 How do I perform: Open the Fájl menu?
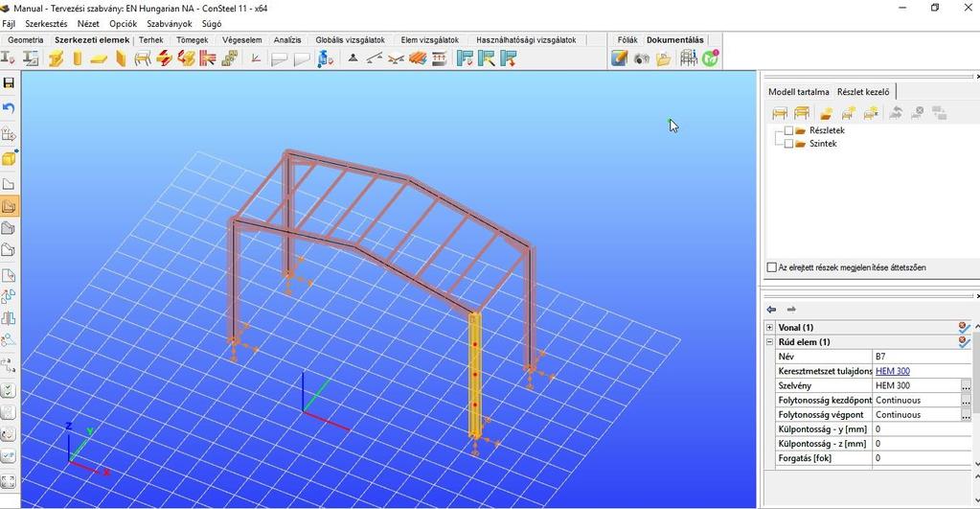9,24
